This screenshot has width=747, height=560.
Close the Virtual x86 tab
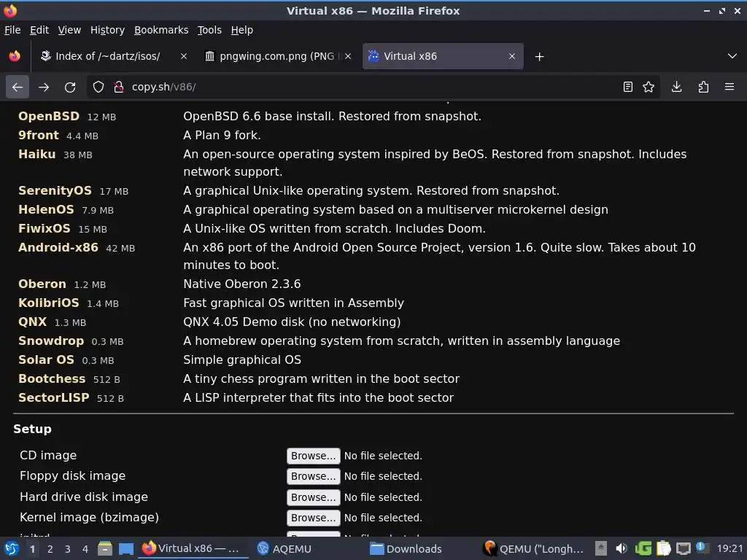pos(511,56)
